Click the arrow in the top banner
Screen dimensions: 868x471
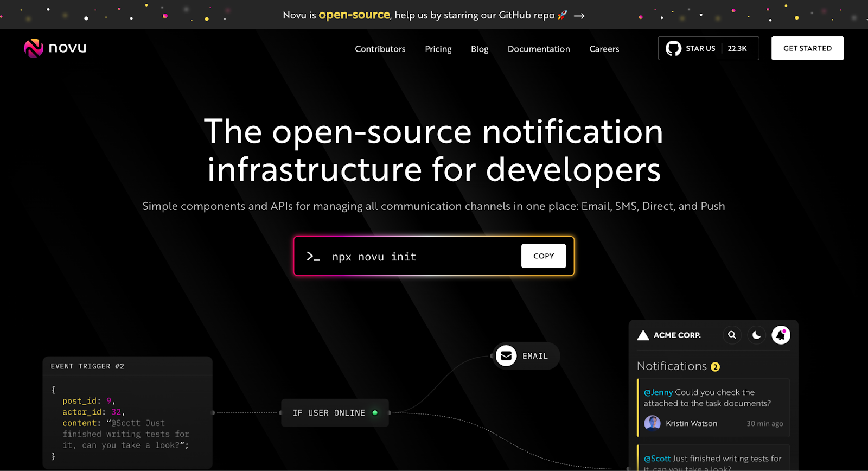[x=579, y=16]
